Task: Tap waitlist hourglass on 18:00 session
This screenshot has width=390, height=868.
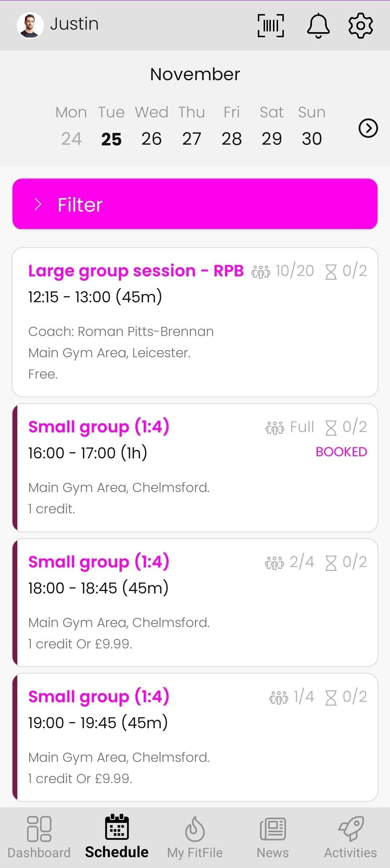Action: (x=331, y=563)
